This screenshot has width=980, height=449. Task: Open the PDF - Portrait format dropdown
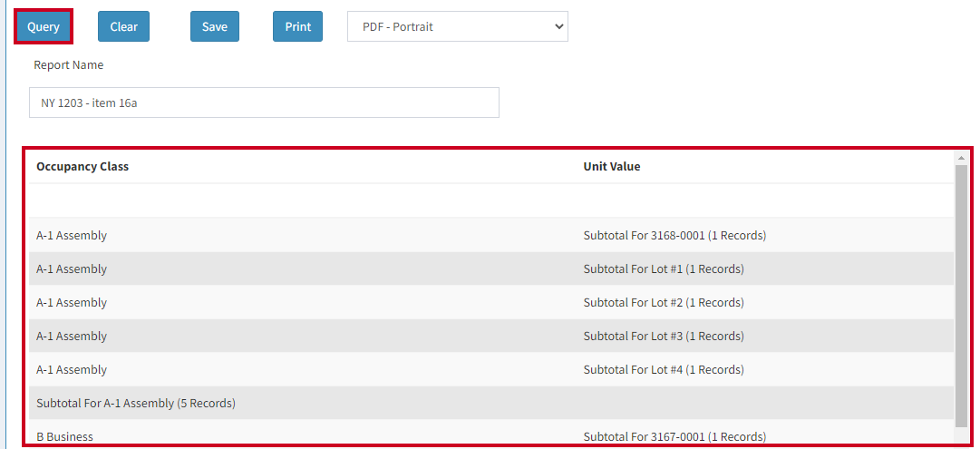point(458,27)
